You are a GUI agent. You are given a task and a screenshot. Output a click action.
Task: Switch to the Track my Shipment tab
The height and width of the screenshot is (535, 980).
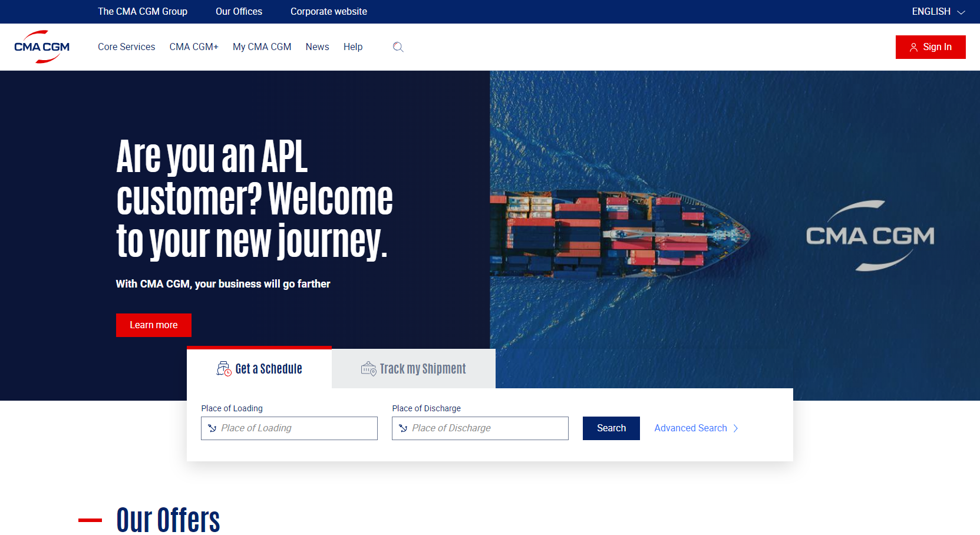[413, 368]
